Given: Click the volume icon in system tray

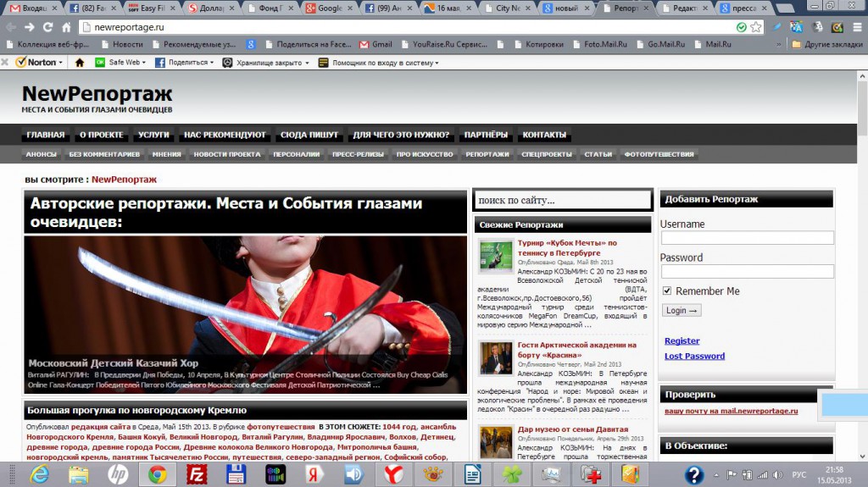Looking at the screenshot, I should pyautogui.click(x=778, y=475).
